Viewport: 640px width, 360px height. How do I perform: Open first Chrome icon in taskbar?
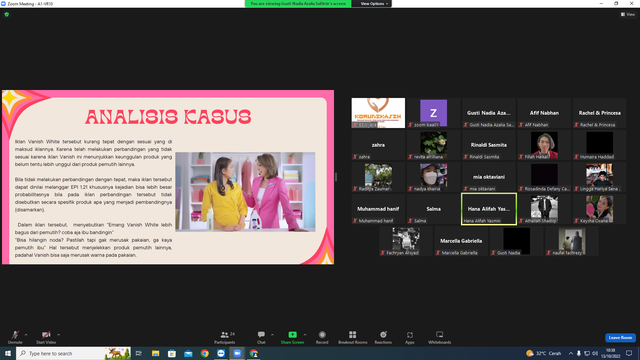coord(204,353)
